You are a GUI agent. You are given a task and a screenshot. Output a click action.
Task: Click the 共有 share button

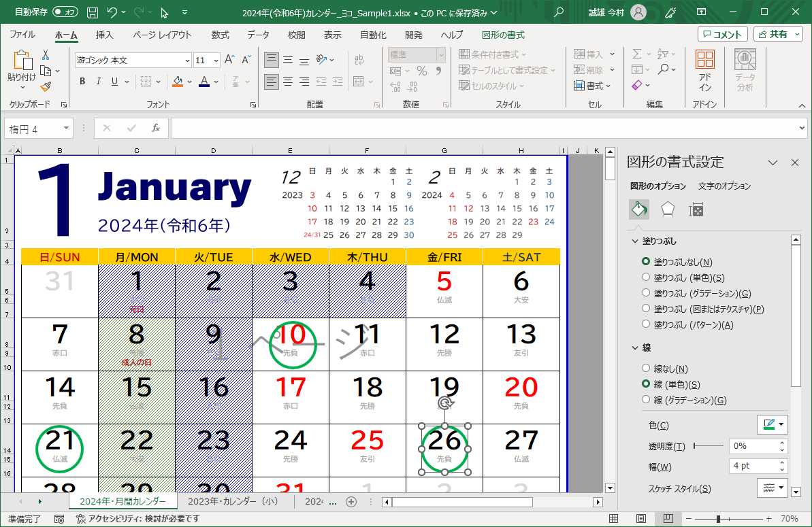(778, 34)
